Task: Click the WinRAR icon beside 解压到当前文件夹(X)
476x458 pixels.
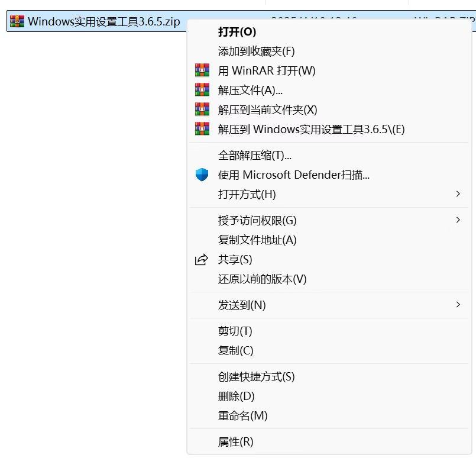Action: [202, 109]
